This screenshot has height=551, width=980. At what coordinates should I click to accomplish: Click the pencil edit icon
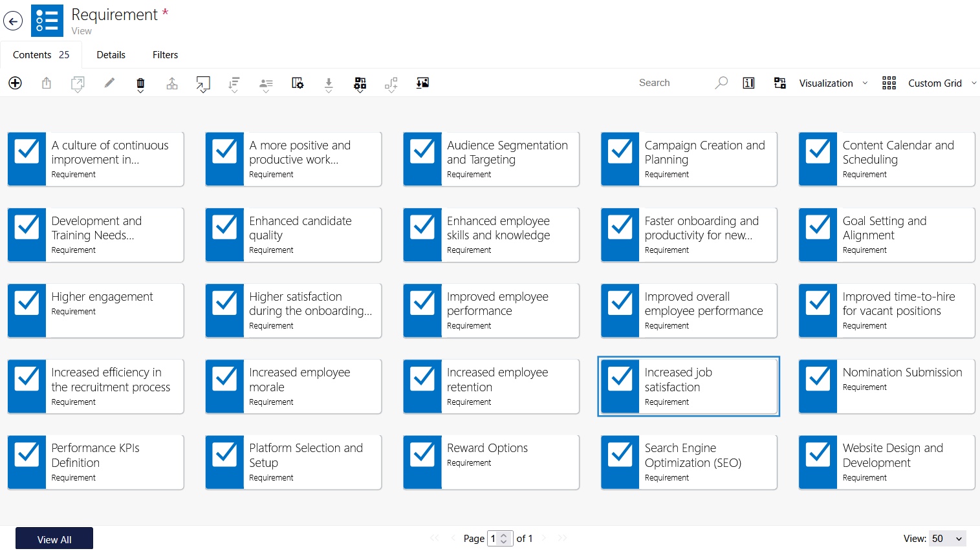click(x=109, y=83)
